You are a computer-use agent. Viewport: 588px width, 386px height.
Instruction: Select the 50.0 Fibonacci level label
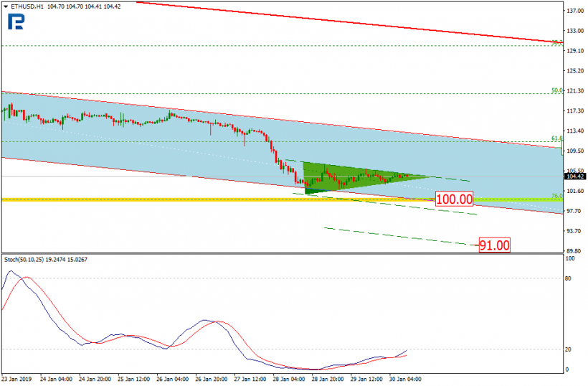[x=557, y=90]
